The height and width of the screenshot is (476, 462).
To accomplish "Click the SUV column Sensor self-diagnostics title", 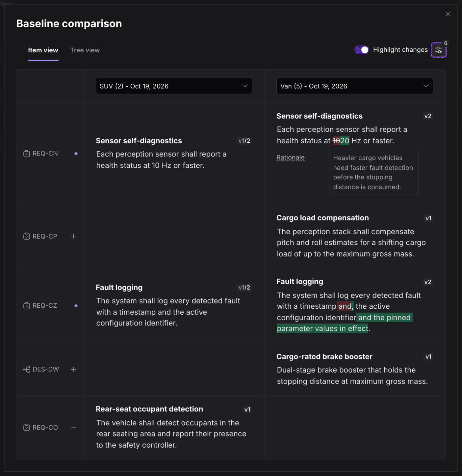I will tap(139, 141).
